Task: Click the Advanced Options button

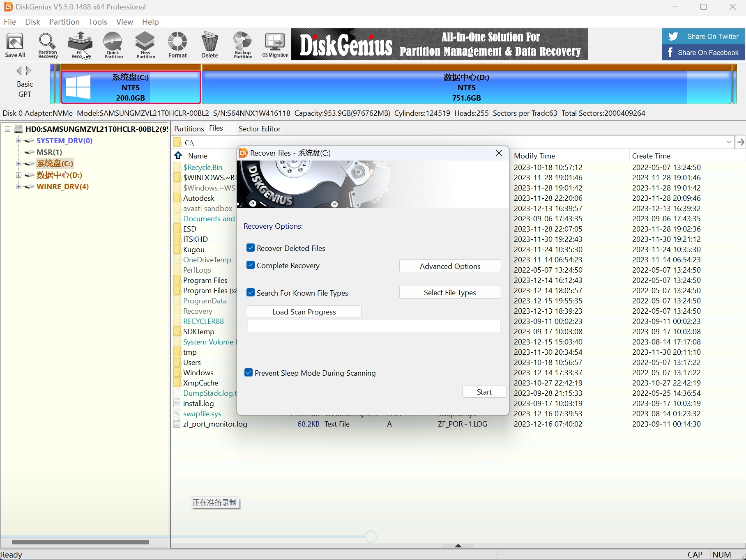Action: click(450, 266)
